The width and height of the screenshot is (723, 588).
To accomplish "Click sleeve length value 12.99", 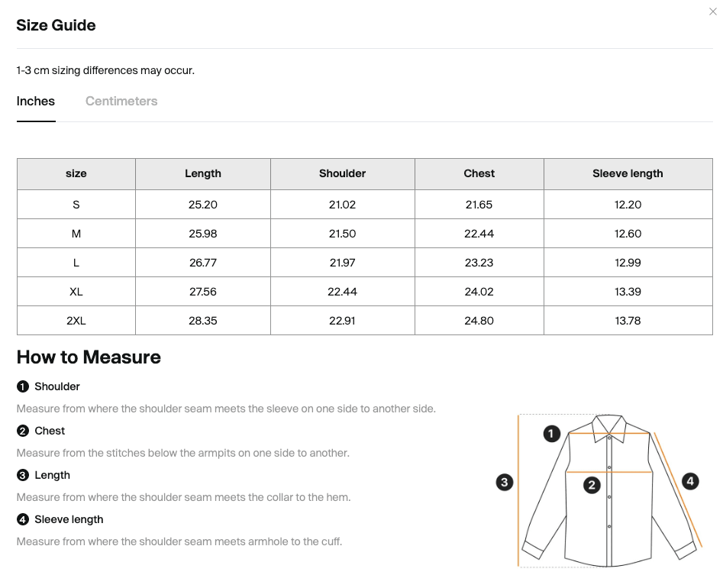I will coord(628,263).
